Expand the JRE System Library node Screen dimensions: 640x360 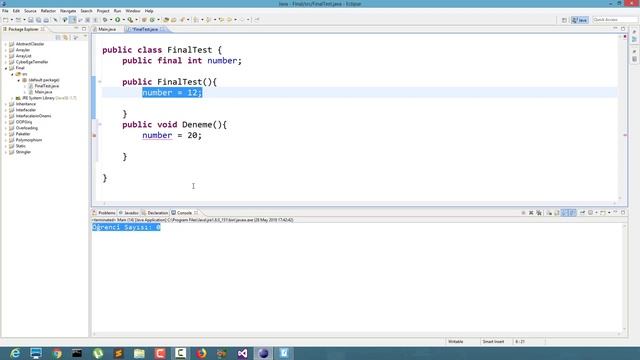(x=12, y=98)
